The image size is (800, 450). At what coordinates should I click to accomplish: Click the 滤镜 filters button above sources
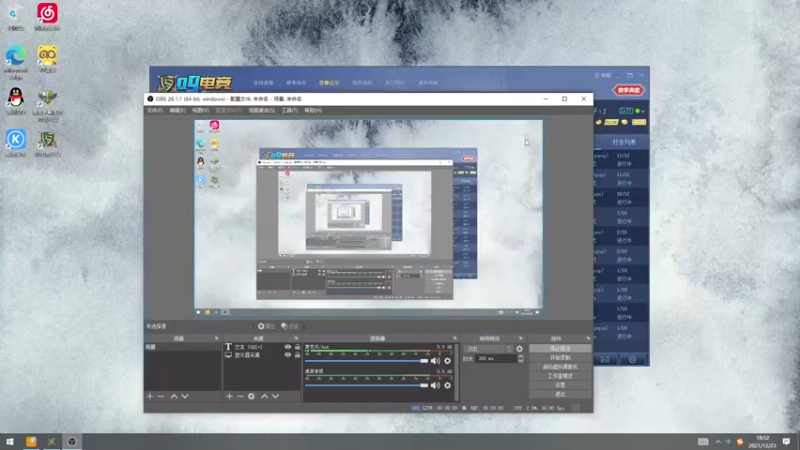point(290,326)
